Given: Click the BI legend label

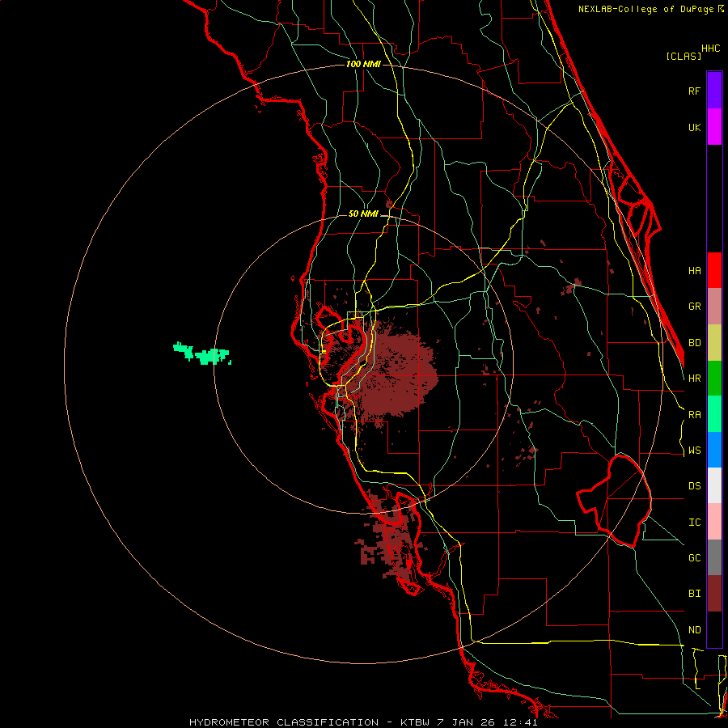Looking at the screenshot, I should tap(694, 594).
